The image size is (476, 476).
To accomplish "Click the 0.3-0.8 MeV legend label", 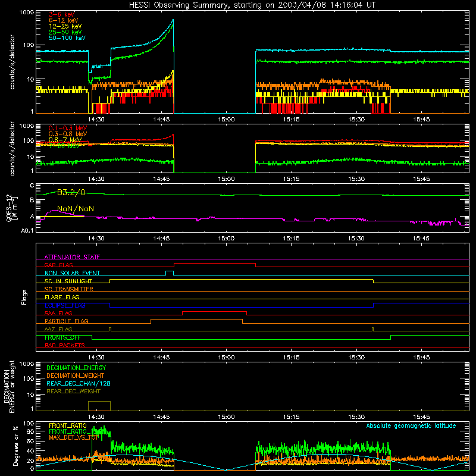I will click(x=68, y=134).
